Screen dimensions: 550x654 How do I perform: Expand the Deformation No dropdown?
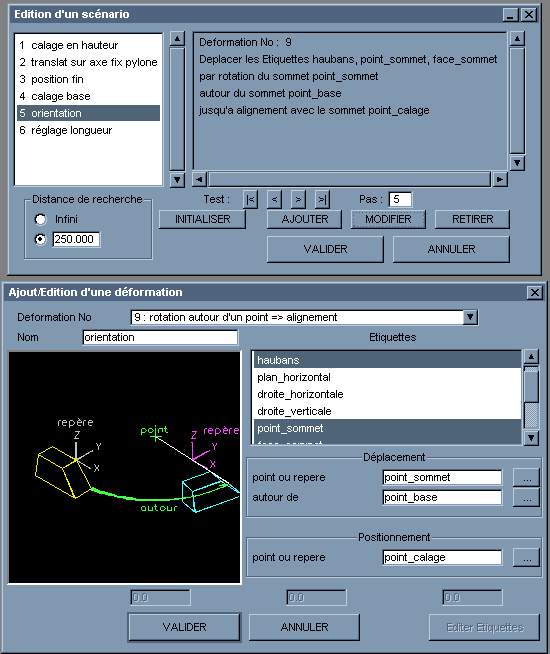[470, 317]
